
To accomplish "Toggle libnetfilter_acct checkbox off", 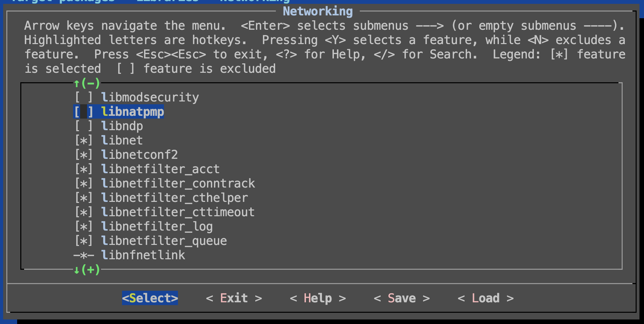I will pyautogui.click(x=84, y=169).
